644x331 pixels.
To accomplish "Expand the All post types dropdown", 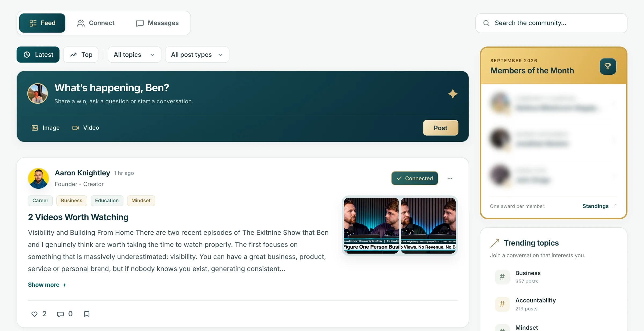I will point(197,55).
